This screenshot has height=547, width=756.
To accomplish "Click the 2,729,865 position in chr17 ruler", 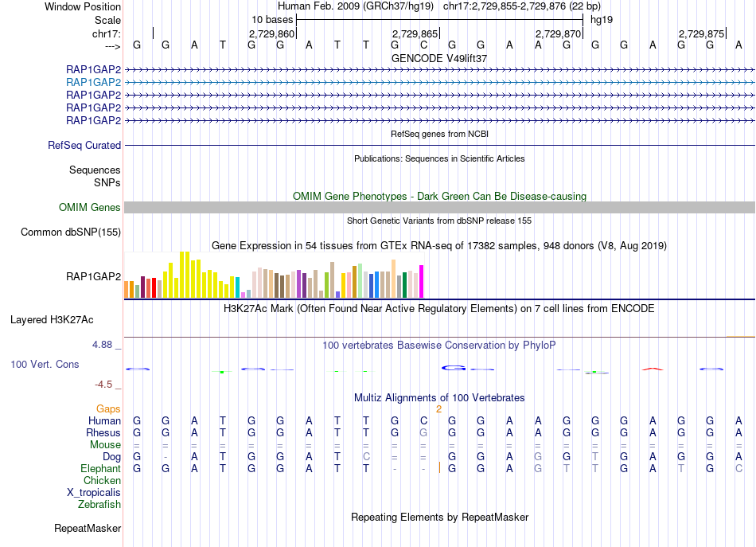I will pyautogui.click(x=415, y=33).
